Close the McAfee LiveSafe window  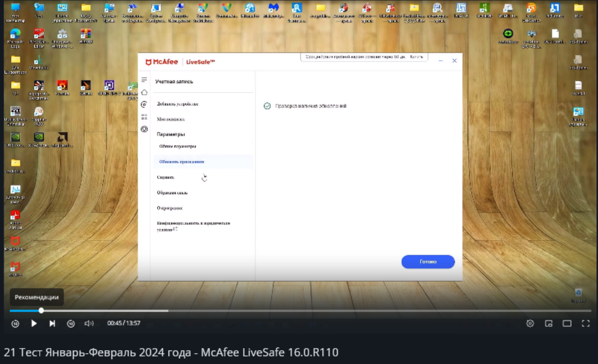pyautogui.click(x=454, y=61)
